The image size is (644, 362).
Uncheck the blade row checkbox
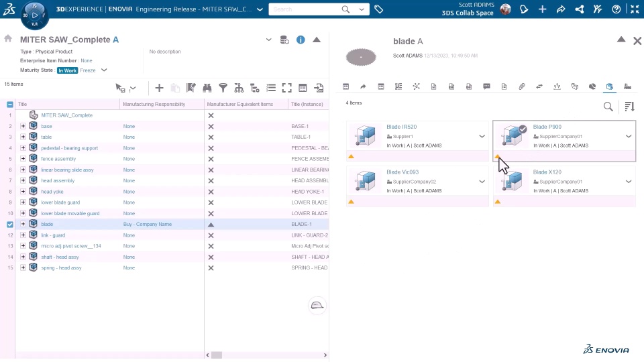[10, 225]
